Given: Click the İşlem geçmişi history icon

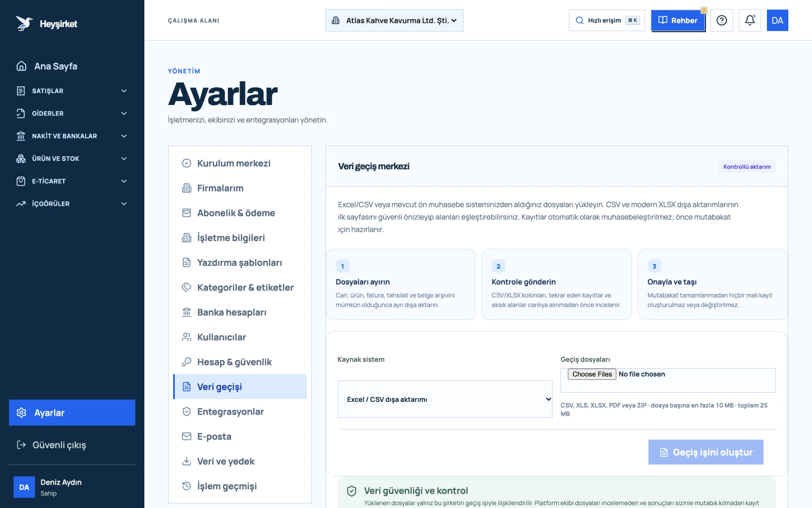Looking at the screenshot, I should pos(186,486).
